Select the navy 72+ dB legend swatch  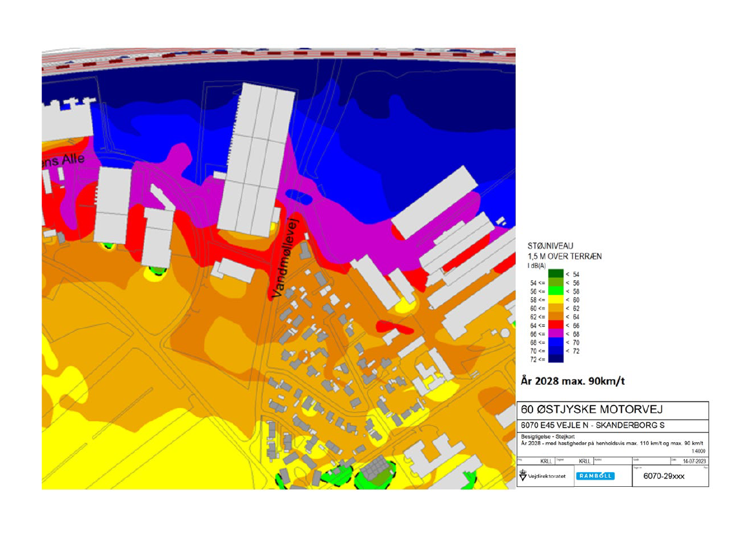[556, 358]
